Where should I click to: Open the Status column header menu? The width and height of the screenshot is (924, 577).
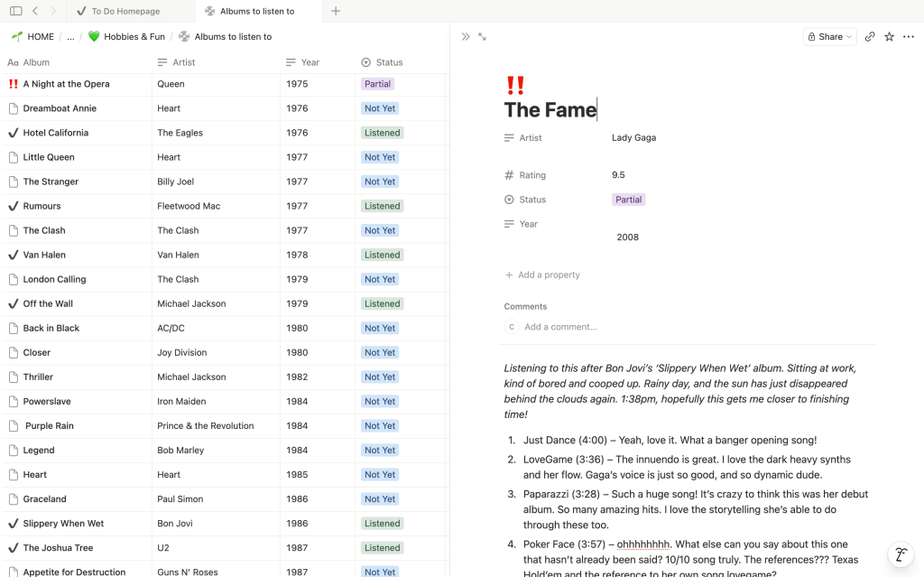pos(389,62)
